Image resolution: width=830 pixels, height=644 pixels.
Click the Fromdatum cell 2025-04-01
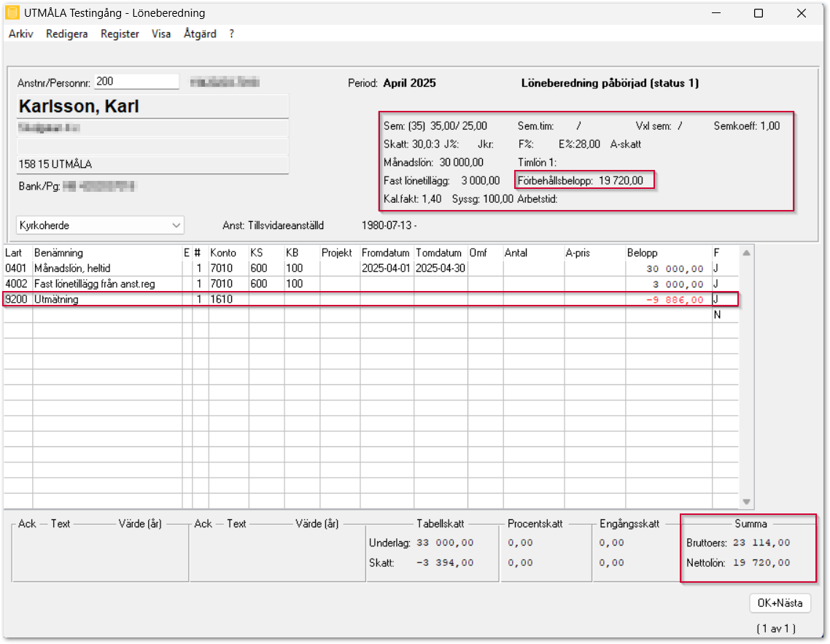(x=387, y=268)
